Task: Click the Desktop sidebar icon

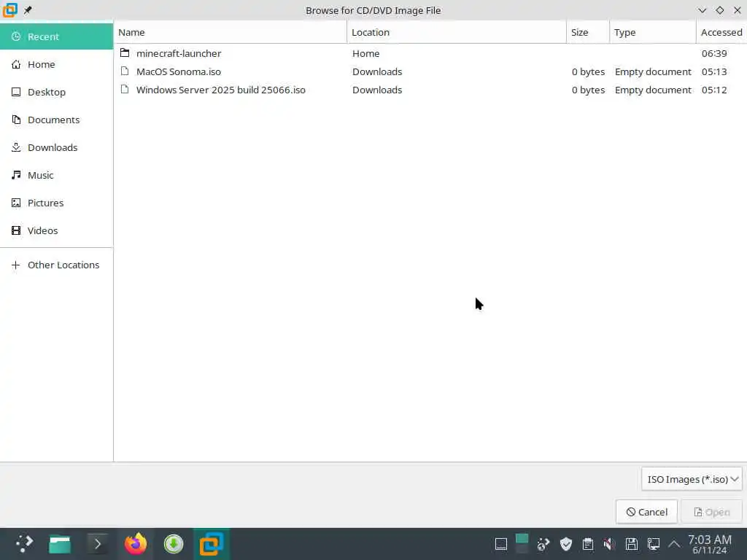Action: (x=16, y=92)
